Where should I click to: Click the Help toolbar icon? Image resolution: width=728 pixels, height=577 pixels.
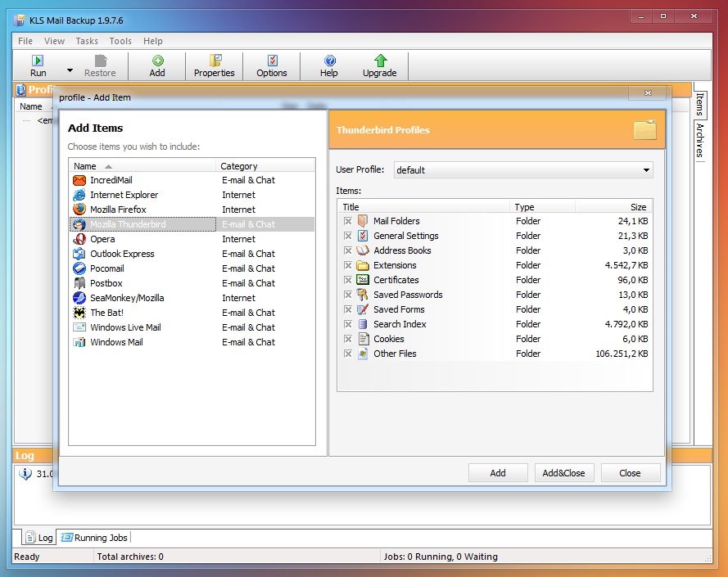tap(329, 61)
